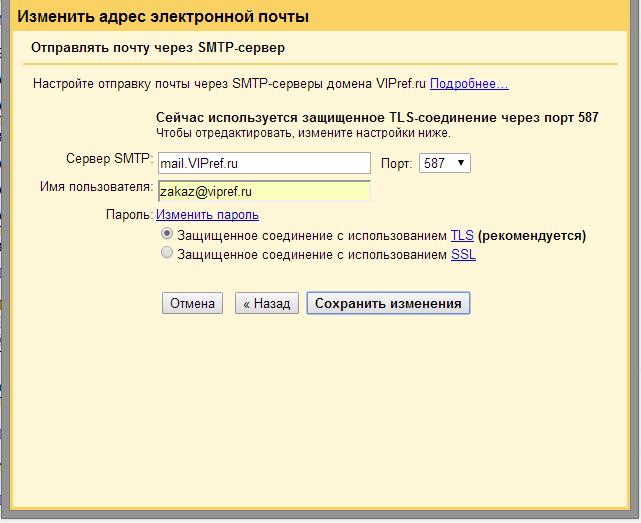
Task: Click the Сохранить изменения button
Action: tap(388, 304)
